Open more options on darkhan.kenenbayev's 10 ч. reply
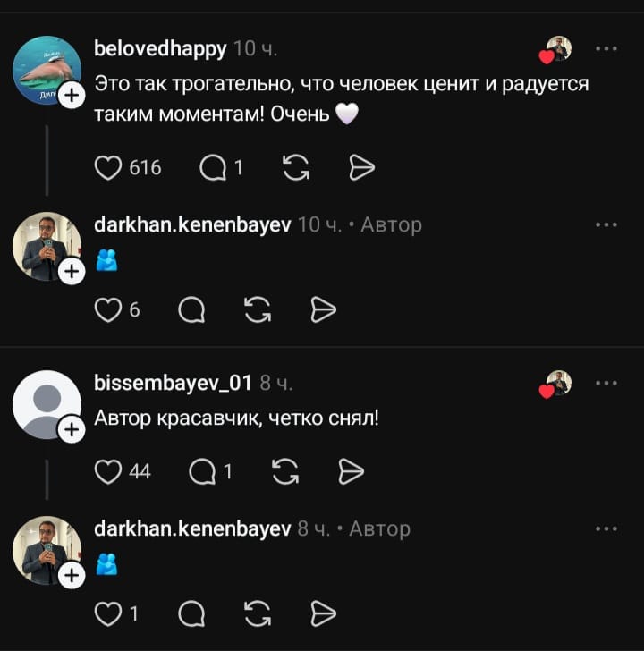644x651 pixels. (x=606, y=224)
